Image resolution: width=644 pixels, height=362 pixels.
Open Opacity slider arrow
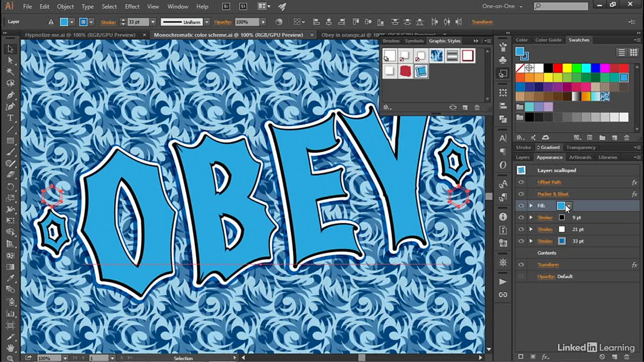tap(263, 22)
